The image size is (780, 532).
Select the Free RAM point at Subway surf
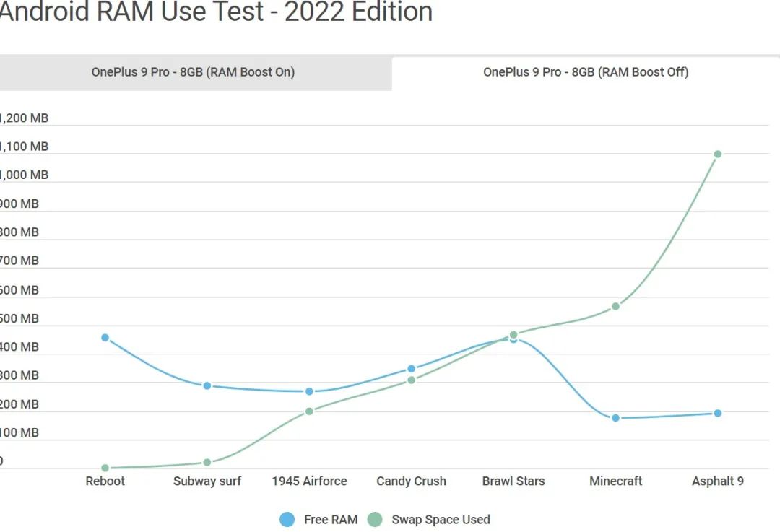coord(207,385)
